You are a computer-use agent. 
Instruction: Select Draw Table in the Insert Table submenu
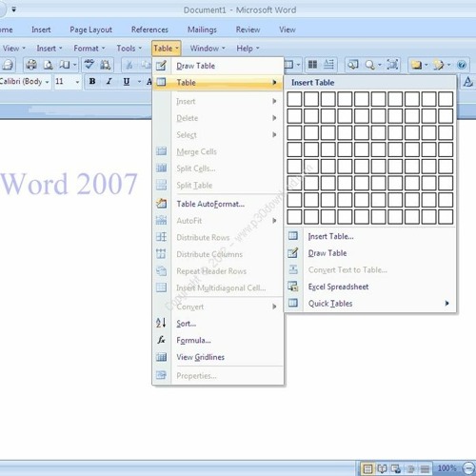click(370, 253)
